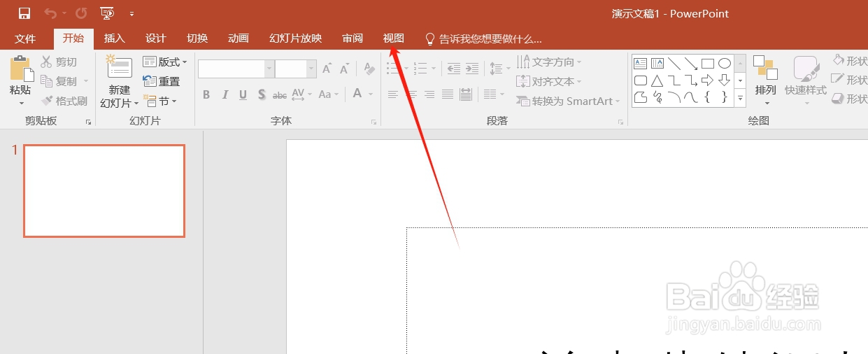Select the straight line shape

674,63
